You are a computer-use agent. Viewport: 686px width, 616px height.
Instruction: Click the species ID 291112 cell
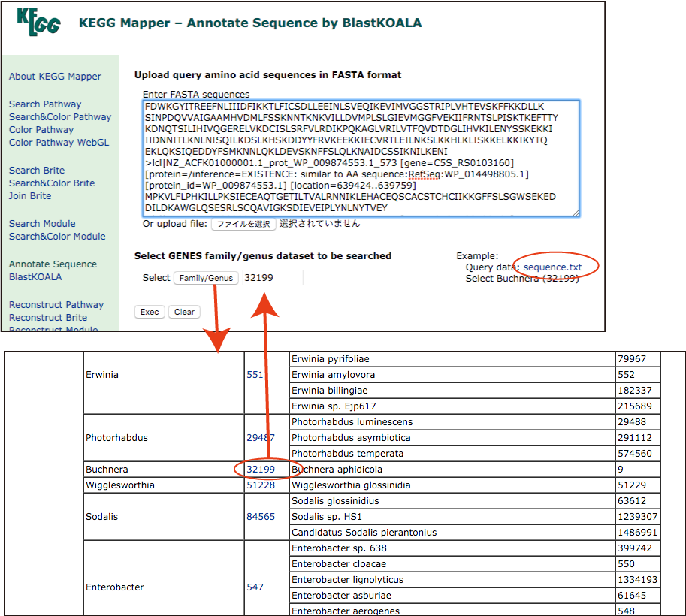(638, 437)
